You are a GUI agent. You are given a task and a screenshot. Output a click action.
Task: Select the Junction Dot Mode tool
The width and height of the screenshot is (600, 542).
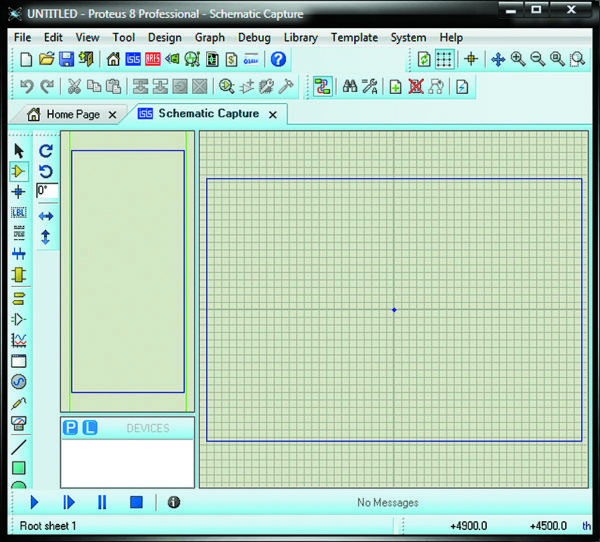(x=18, y=192)
